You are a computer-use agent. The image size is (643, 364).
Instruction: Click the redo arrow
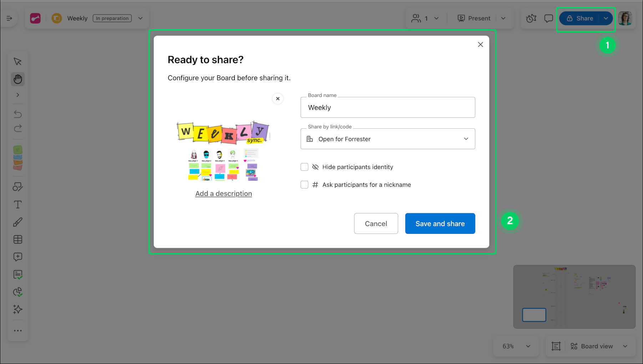point(18,128)
